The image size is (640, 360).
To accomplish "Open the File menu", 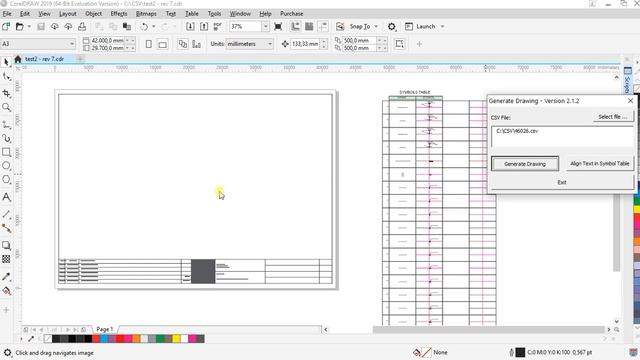I will click(x=7, y=13).
